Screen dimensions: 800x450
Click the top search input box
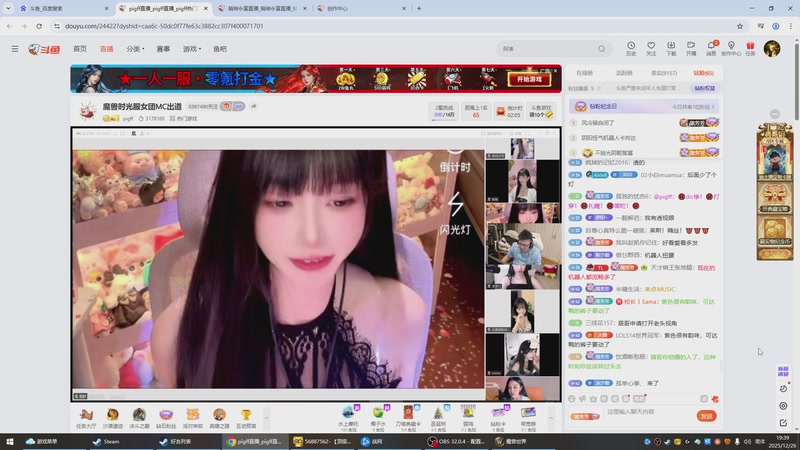(x=548, y=49)
